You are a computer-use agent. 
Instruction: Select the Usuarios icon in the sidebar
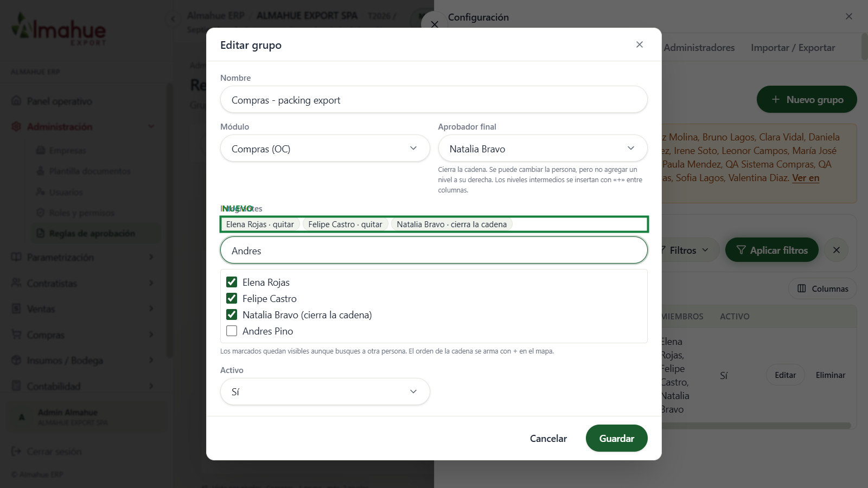[40, 192]
